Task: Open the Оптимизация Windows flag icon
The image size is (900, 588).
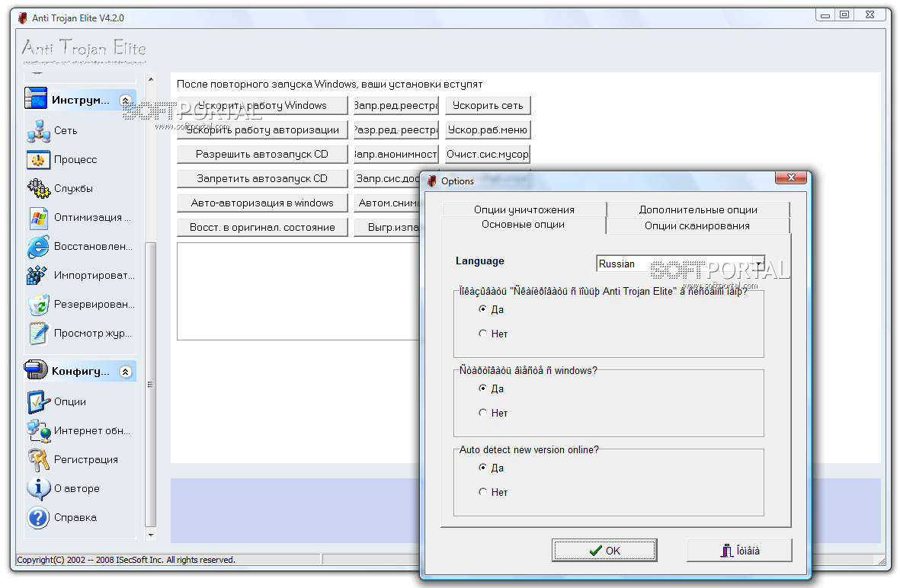Action: (38, 217)
